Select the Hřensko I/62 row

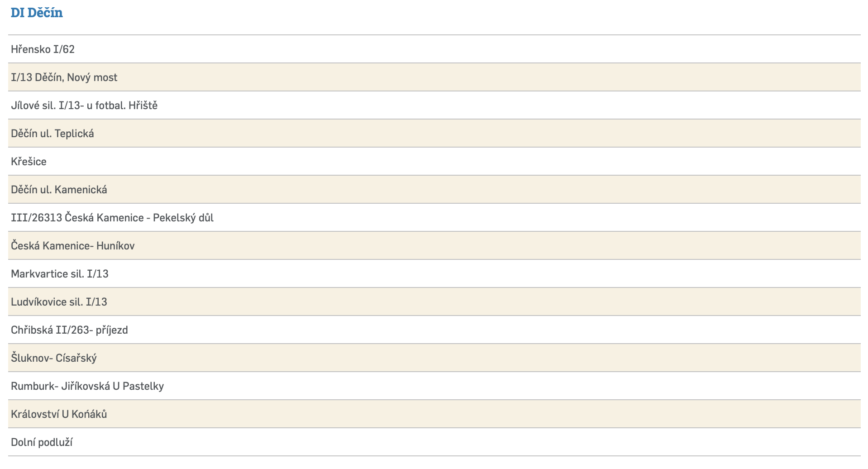pos(43,49)
